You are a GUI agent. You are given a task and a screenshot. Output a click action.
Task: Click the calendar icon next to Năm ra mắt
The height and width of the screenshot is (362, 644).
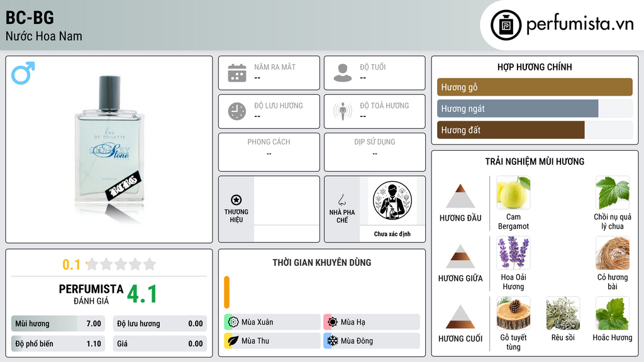(x=237, y=73)
